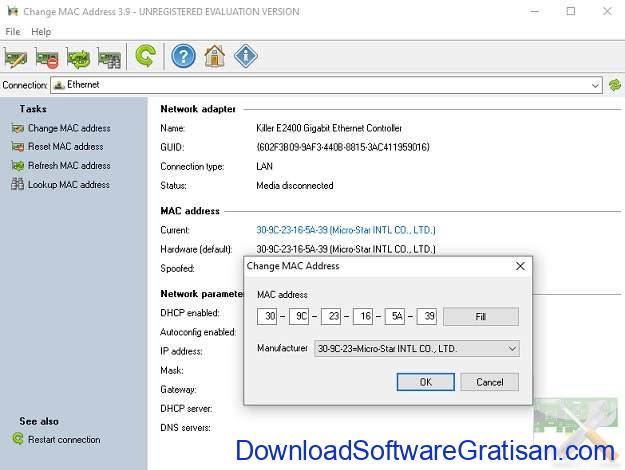Click the Home page house icon
This screenshot has height=470, width=625.
click(214, 56)
